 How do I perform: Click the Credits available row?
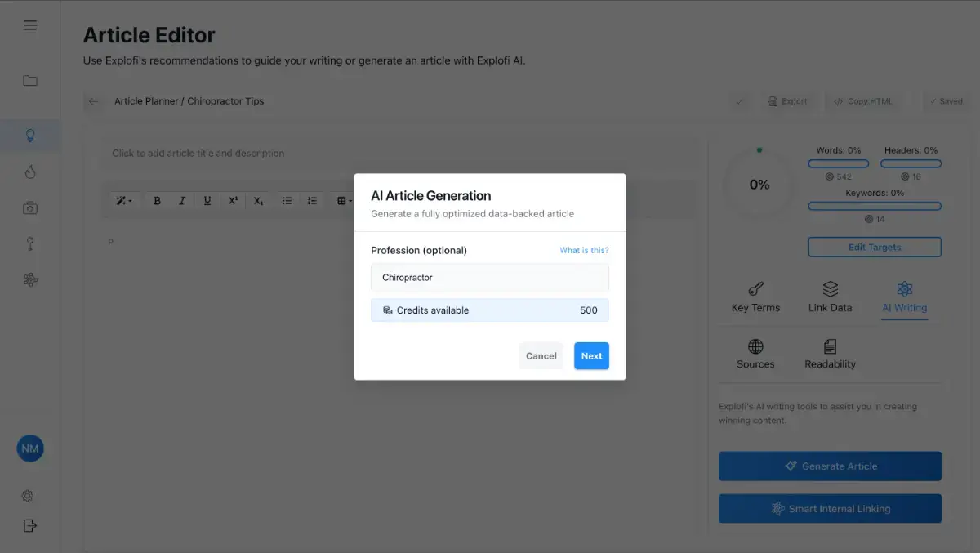click(x=490, y=310)
